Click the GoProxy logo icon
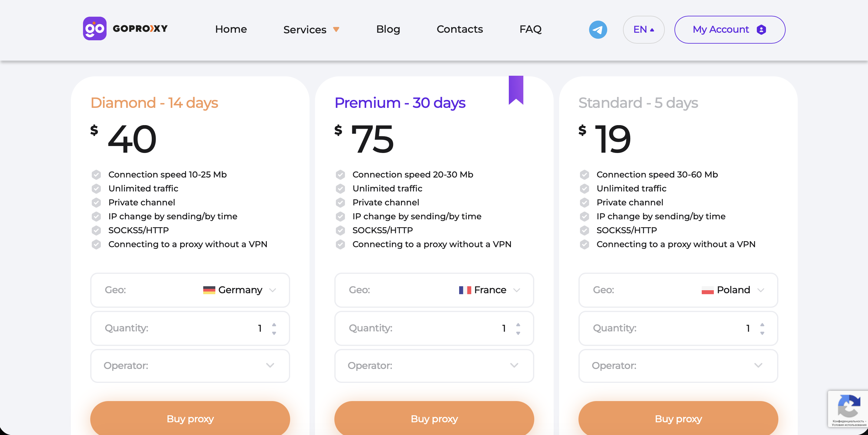The image size is (868, 435). 95,29
